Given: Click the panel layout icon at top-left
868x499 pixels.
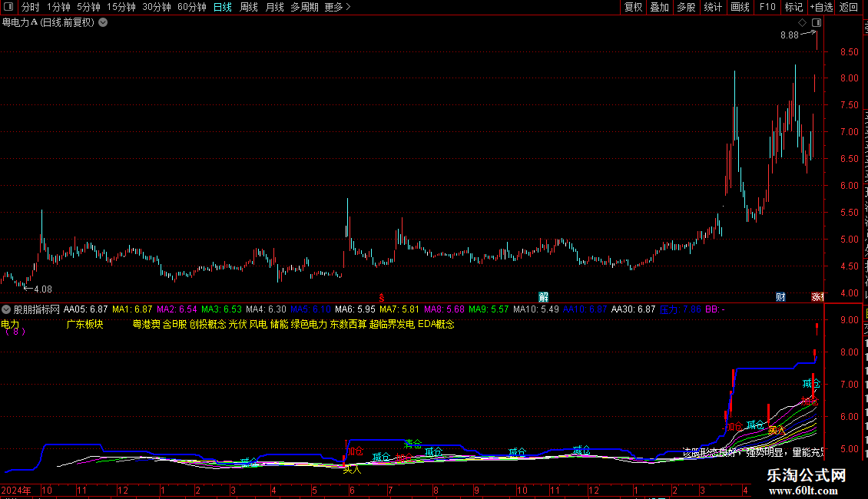Looking at the screenshot, I should 8,7.
